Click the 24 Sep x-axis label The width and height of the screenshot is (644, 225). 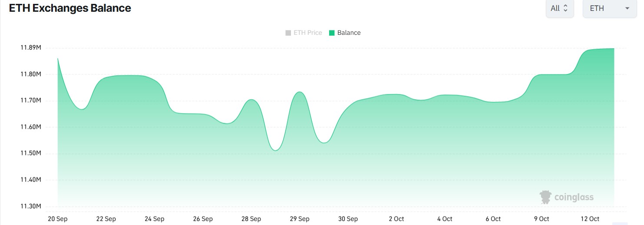154,219
